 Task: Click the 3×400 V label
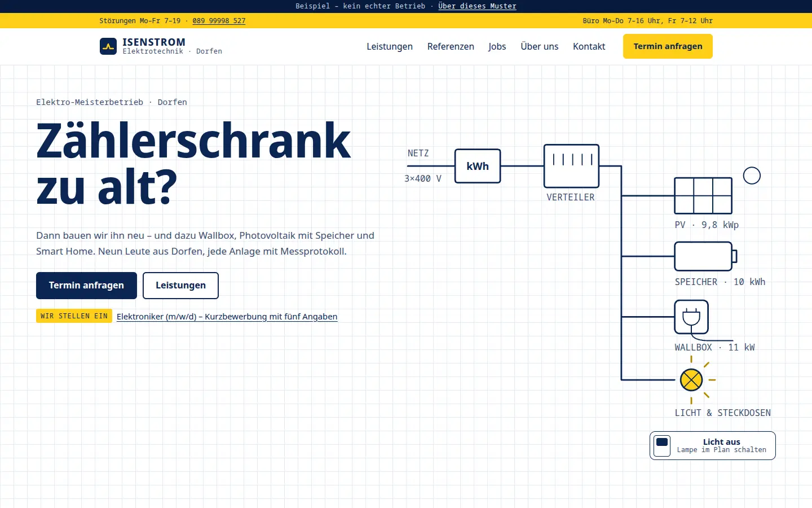click(x=423, y=178)
